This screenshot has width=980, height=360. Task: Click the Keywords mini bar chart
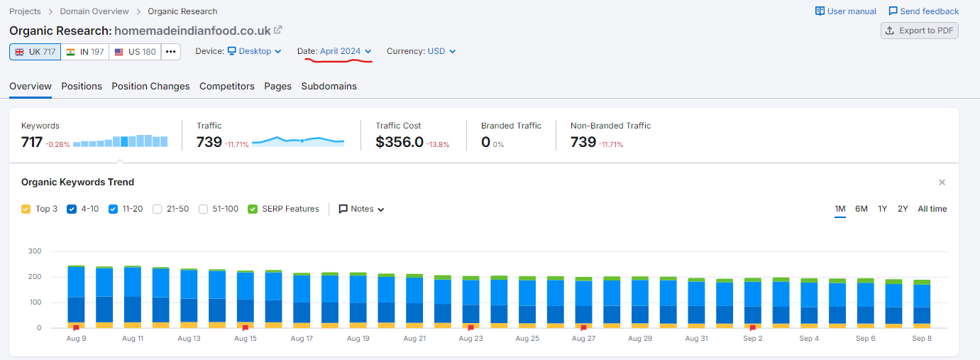point(120,141)
